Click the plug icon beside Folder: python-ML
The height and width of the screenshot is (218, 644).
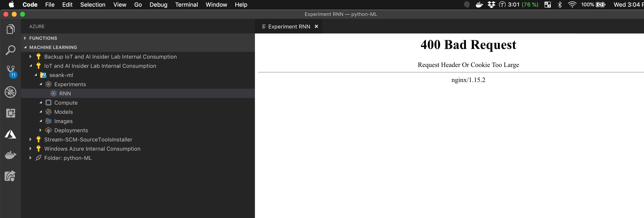pos(38,158)
